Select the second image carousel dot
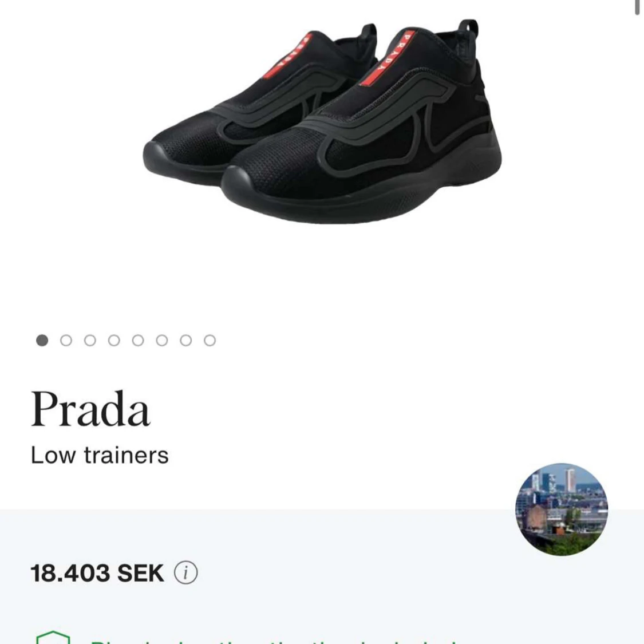 point(66,339)
